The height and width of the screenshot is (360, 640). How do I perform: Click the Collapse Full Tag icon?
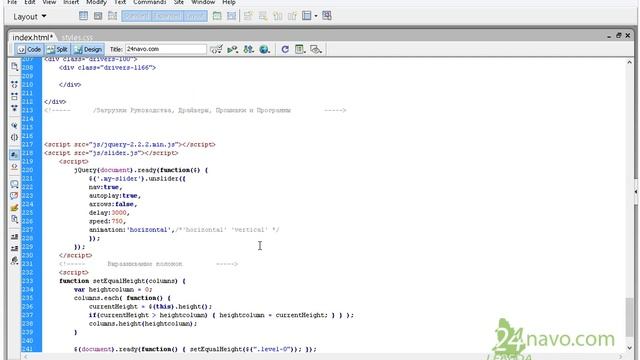14,84
